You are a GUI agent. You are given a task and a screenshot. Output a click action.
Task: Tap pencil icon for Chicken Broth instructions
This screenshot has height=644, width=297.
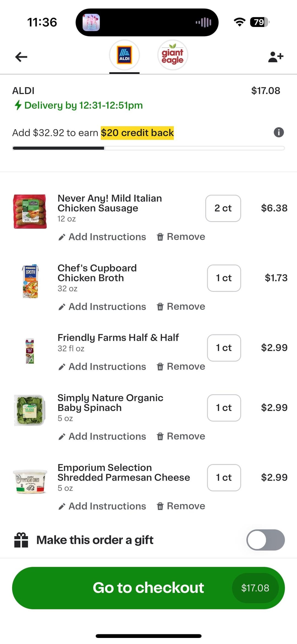62,307
